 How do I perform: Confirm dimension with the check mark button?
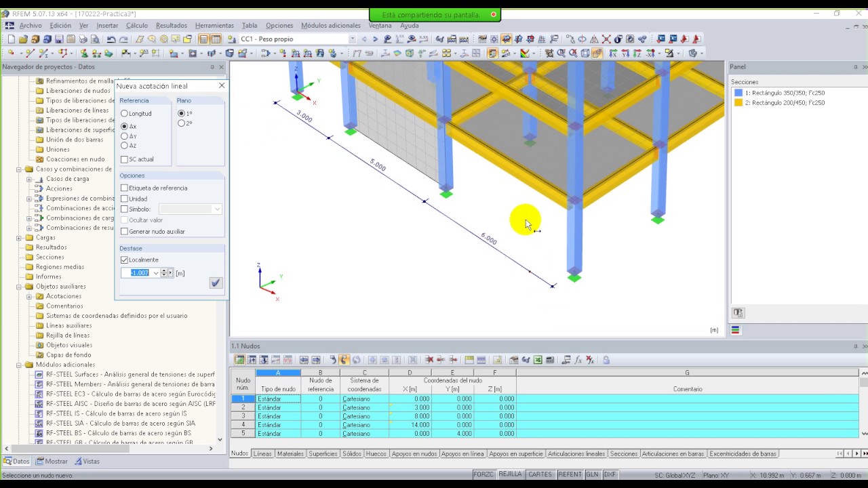[216, 283]
